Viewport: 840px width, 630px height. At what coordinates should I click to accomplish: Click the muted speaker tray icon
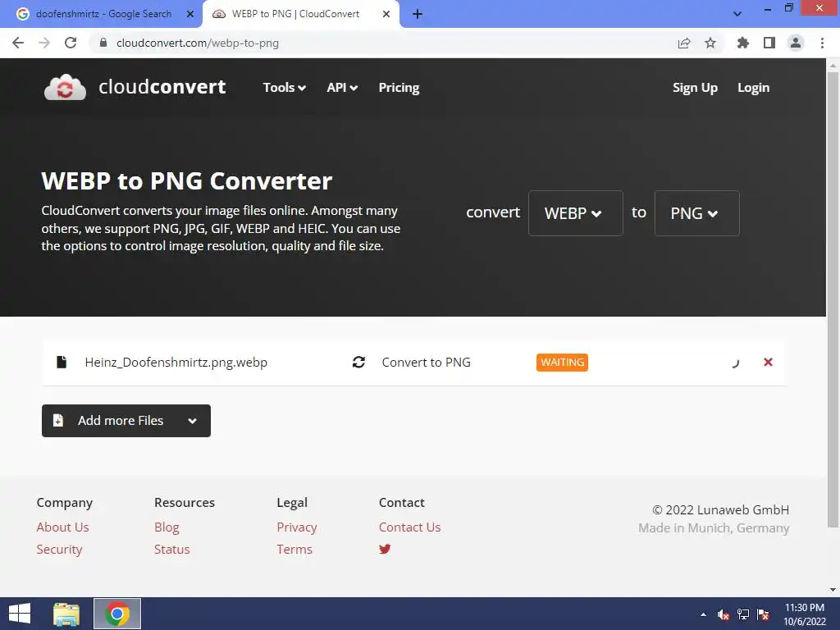(724, 614)
